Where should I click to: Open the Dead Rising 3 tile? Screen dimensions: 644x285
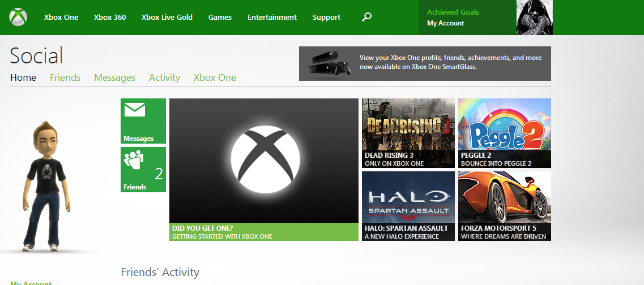408,133
